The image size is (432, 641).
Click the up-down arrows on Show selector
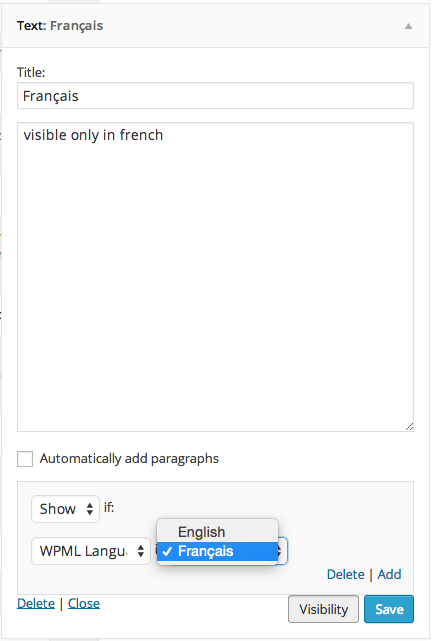click(90, 509)
